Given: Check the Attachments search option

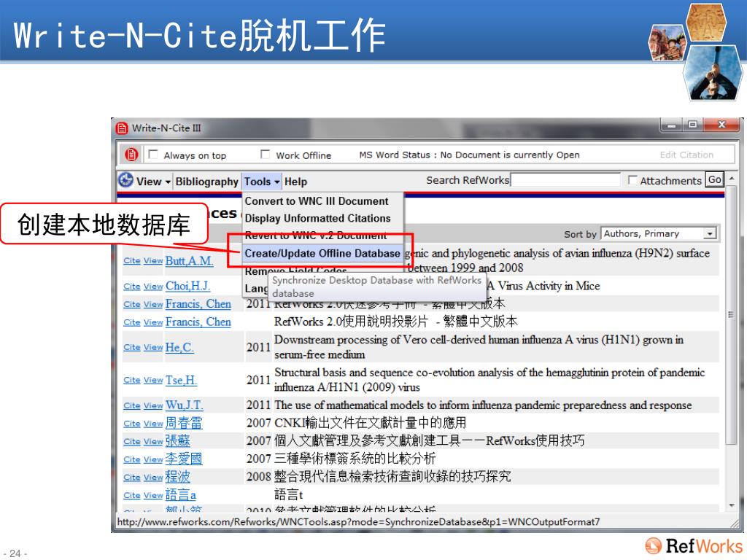Looking at the screenshot, I should coord(632,180).
